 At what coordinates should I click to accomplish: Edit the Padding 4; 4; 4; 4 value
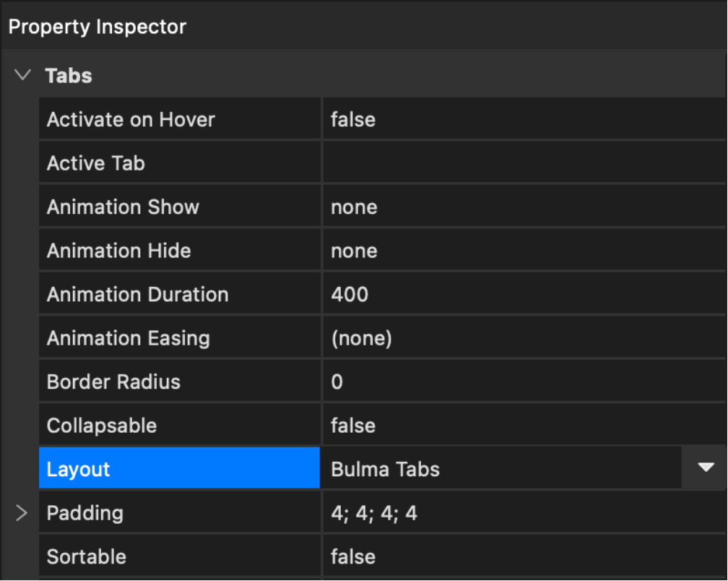tap(374, 513)
